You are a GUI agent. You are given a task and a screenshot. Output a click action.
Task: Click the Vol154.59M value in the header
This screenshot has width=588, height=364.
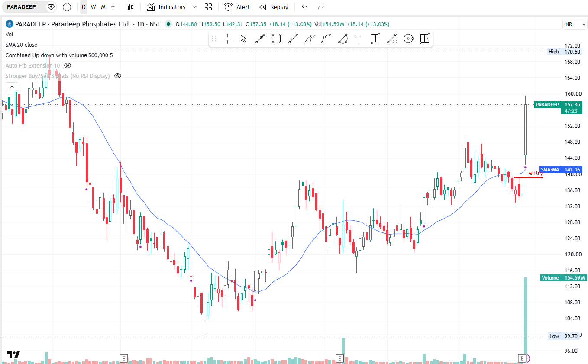tap(330, 24)
